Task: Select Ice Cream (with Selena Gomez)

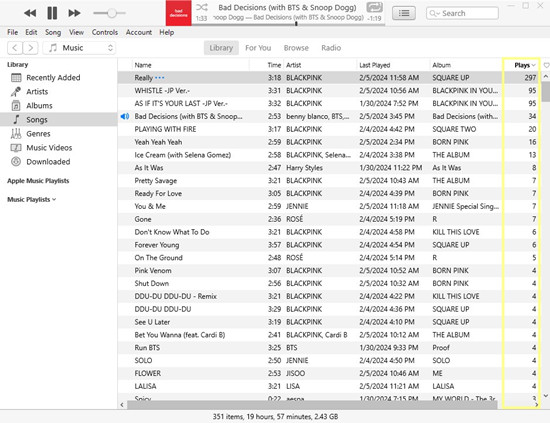Action: pyautogui.click(x=183, y=155)
